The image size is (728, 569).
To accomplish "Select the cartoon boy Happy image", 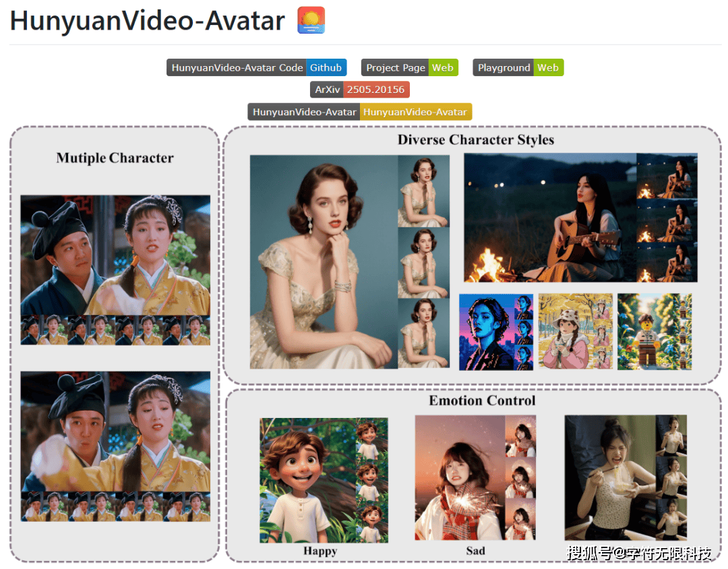I will click(x=324, y=480).
